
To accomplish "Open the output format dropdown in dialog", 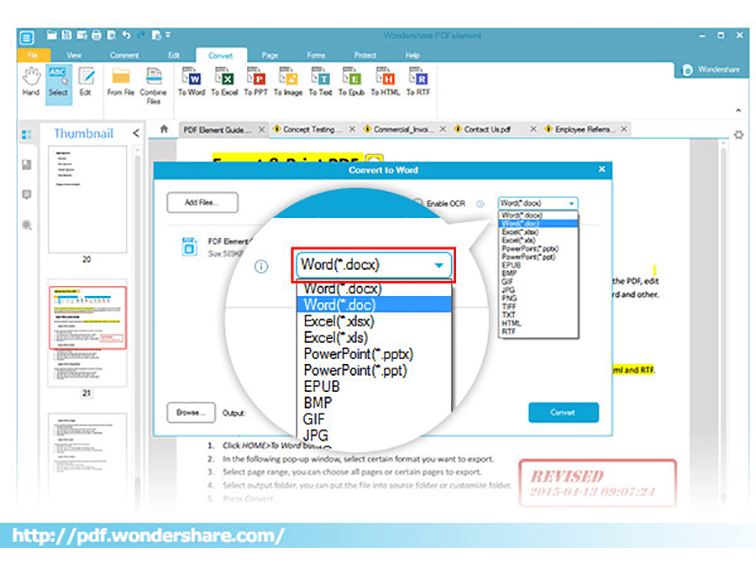I will tap(538, 203).
